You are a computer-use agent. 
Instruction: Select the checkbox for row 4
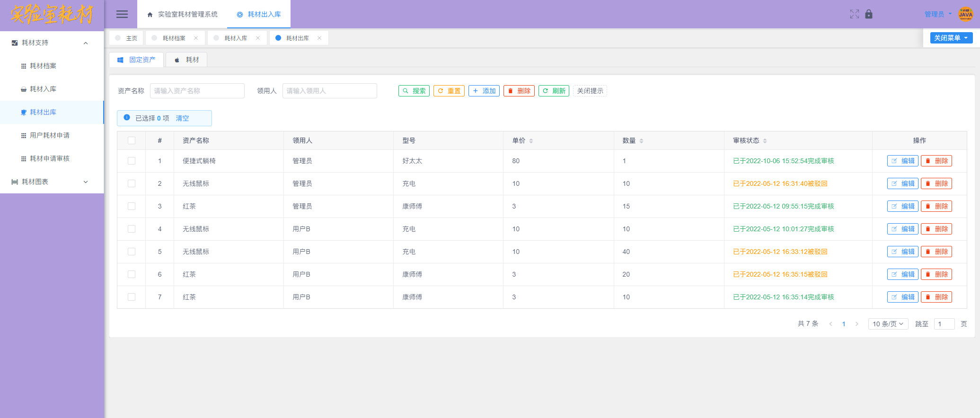[x=132, y=229]
